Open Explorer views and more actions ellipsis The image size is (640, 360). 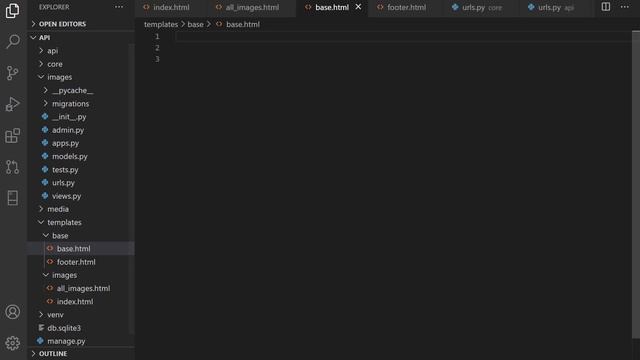(119, 7)
